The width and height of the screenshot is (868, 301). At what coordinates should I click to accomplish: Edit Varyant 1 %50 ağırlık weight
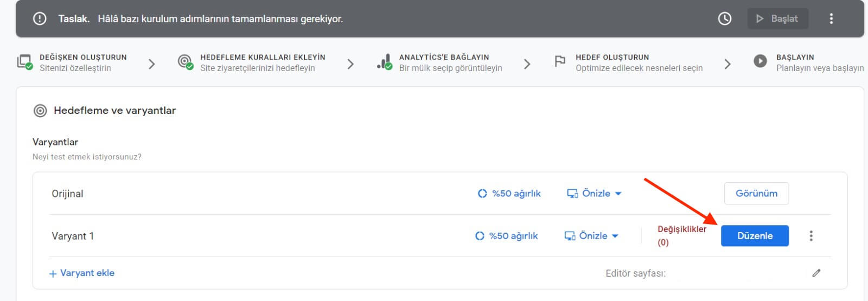point(506,236)
